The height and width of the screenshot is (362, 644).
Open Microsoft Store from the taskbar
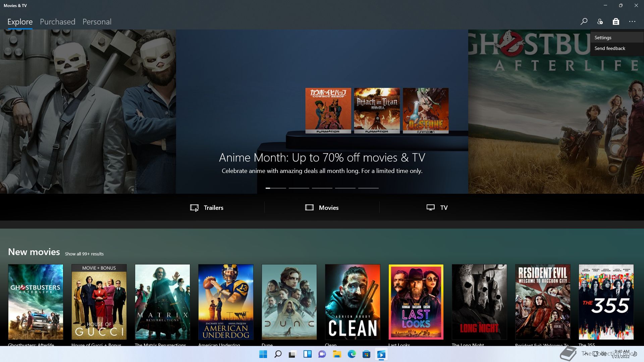[366, 354]
